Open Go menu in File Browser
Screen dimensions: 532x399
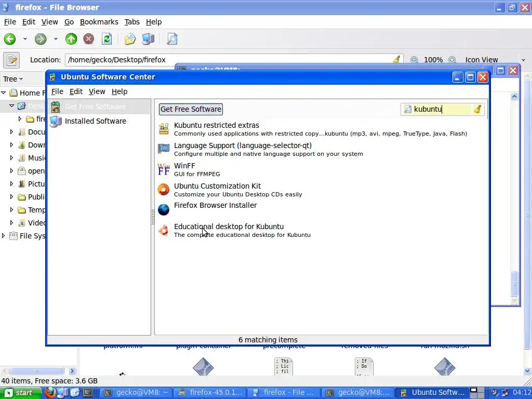[x=69, y=22]
